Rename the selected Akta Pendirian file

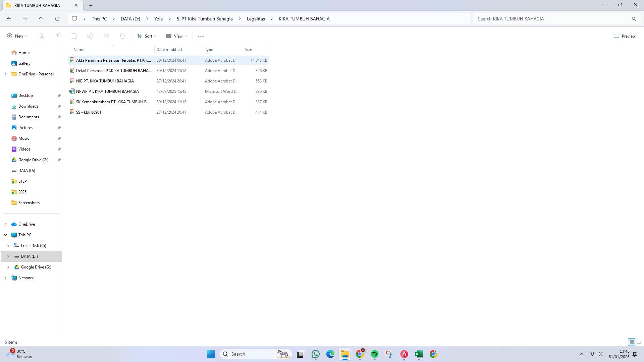(90, 36)
